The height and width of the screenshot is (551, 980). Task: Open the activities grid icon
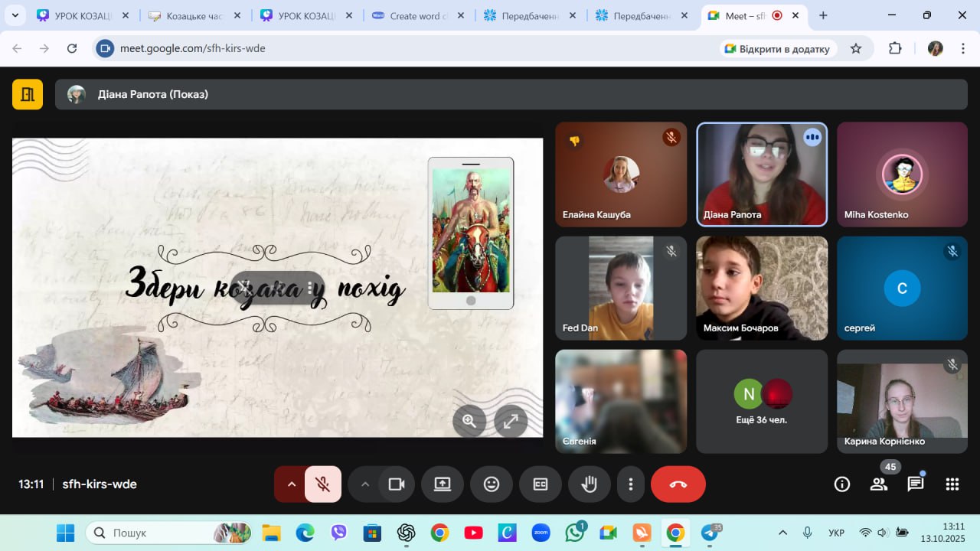coord(952,484)
